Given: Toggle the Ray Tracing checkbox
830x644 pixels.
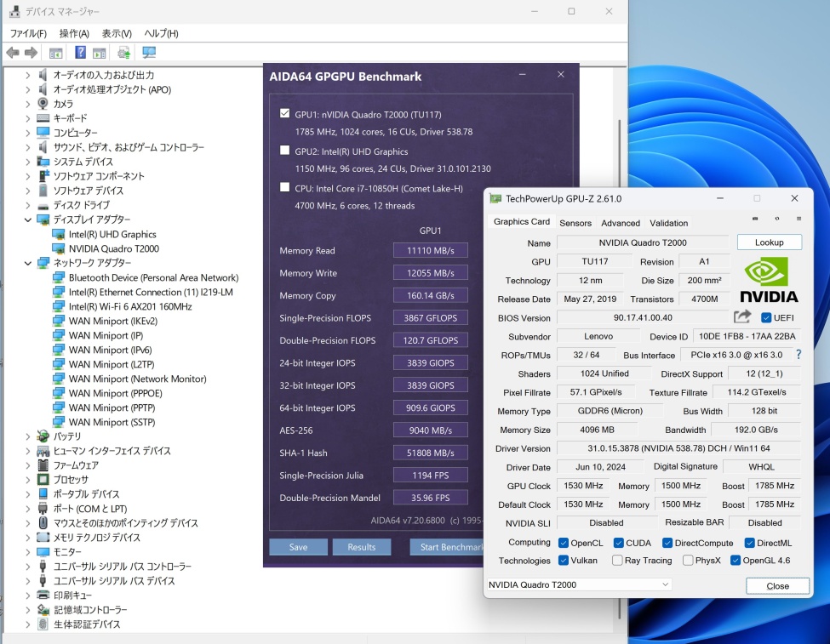Looking at the screenshot, I should click(x=617, y=561).
